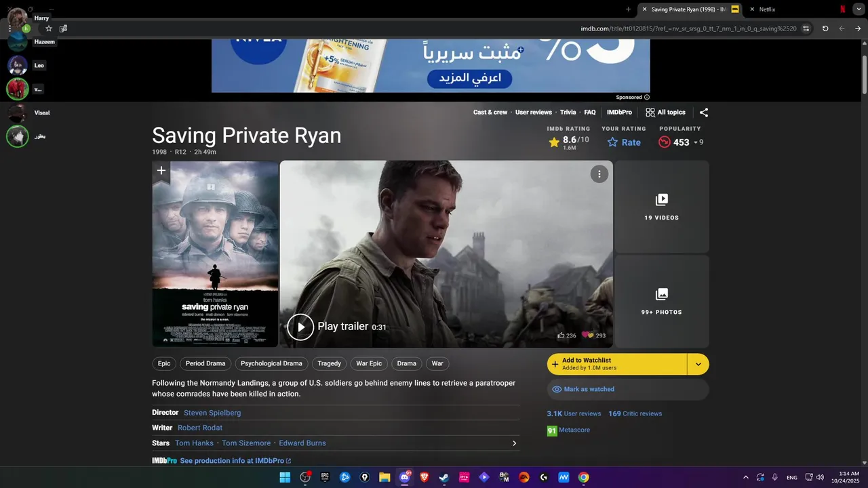
Task: Open Logitech G HUB from taskbar
Action: click(544, 477)
